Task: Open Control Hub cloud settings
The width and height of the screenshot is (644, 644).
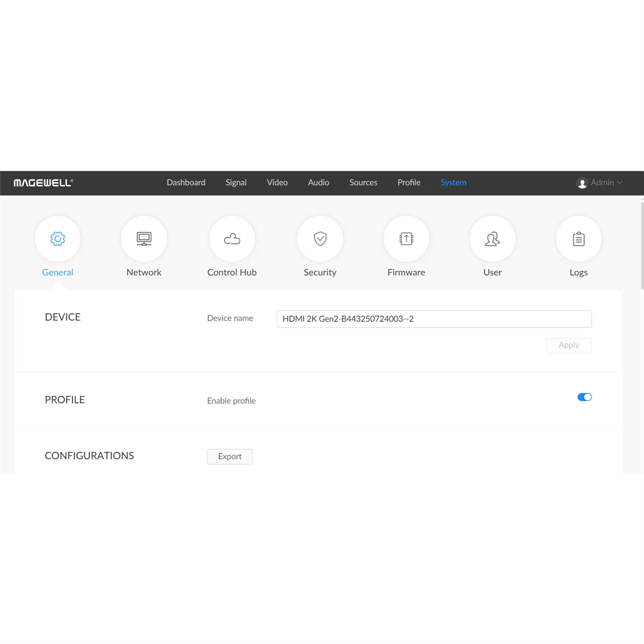Action: [231, 238]
